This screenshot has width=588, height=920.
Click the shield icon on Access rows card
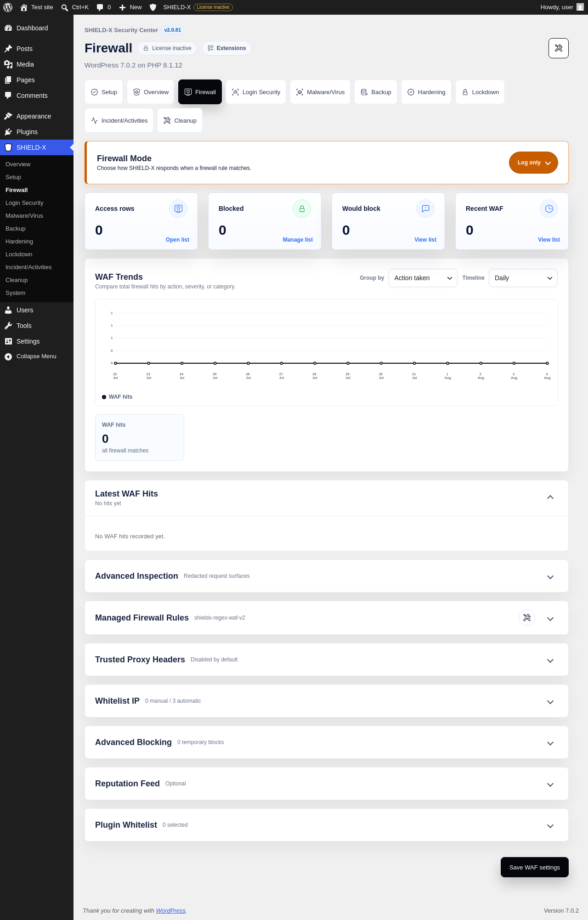(x=178, y=209)
